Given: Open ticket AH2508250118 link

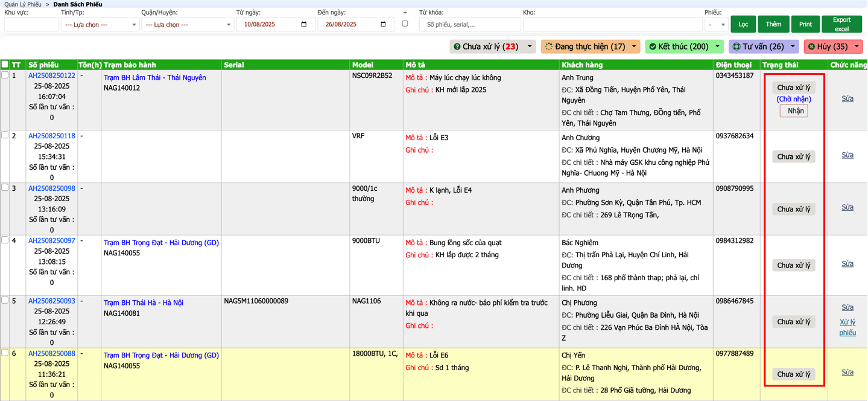Looking at the screenshot, I should coord(52,136).
